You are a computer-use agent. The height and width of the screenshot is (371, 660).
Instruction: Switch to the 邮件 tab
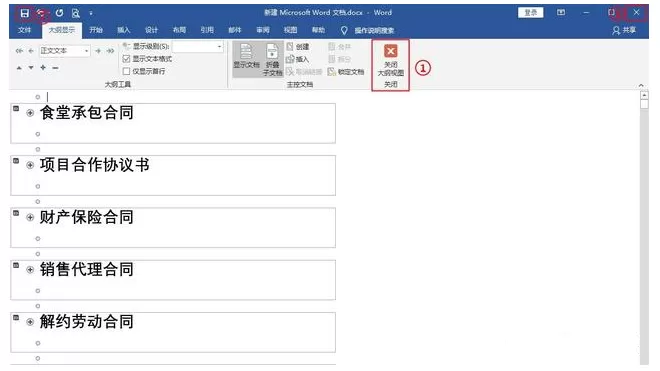pyautogui.click(x=235, y=30)
